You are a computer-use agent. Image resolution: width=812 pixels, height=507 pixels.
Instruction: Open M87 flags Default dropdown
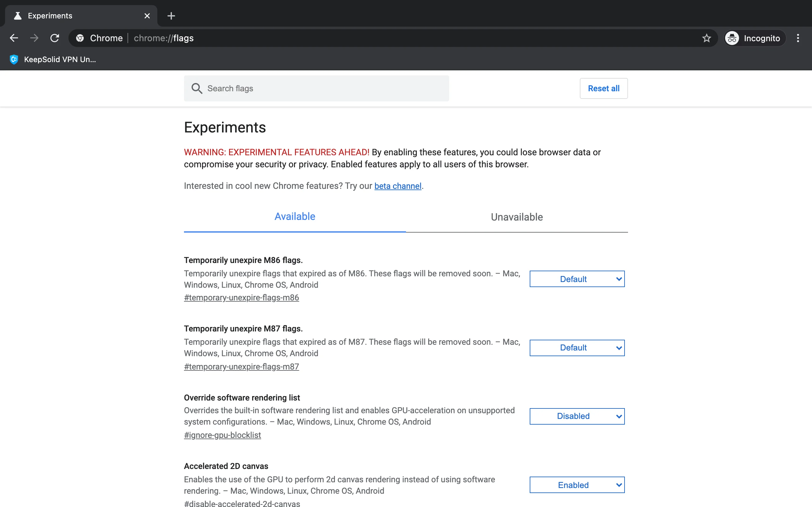(577, 348)
